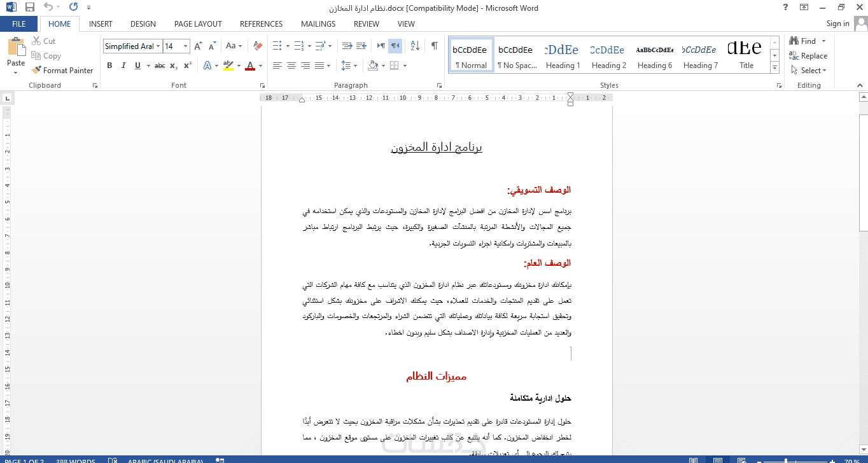The image size is (868, 463).
Task: Set right-to-left text direction
Action: 395,46
